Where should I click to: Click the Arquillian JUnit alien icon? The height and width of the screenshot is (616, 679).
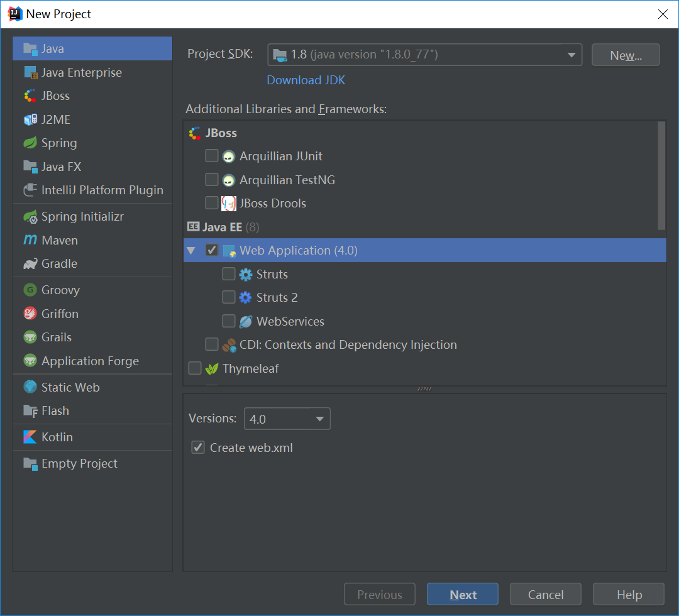pos(229,157)
